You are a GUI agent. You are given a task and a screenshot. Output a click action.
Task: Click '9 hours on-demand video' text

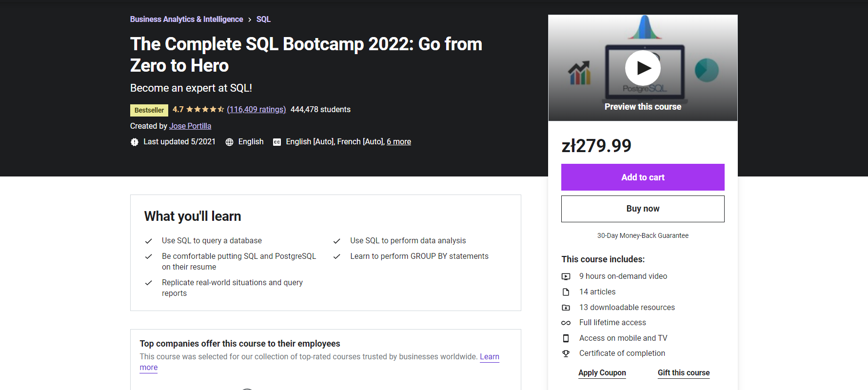623,276
